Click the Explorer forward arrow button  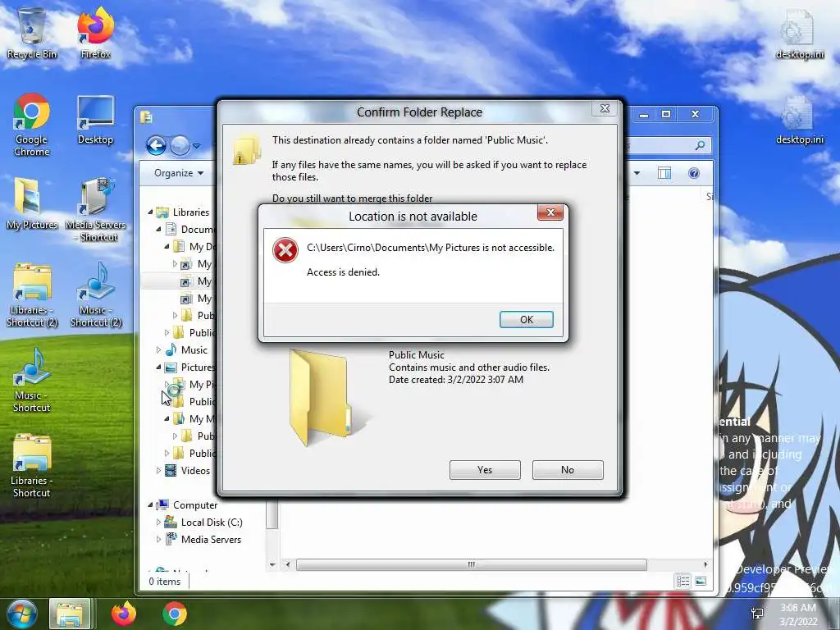180,145
